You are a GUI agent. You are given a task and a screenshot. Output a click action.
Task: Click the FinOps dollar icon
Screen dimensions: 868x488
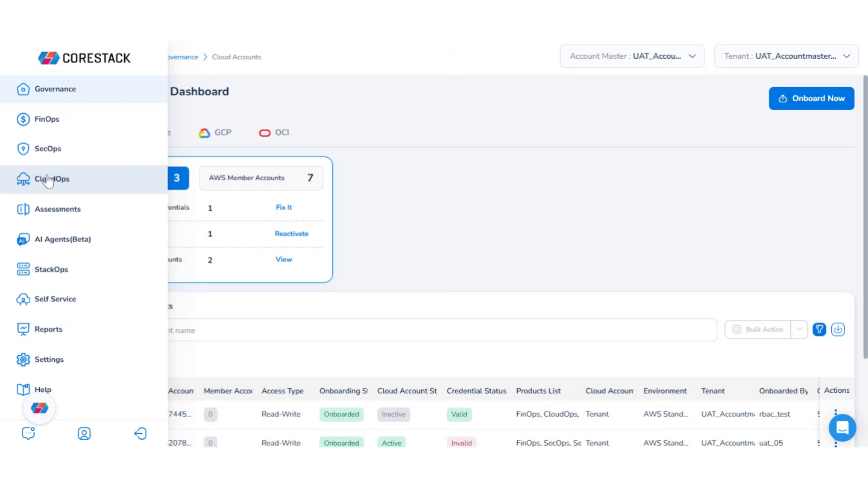pyautogui.click(x=23, y=119)
